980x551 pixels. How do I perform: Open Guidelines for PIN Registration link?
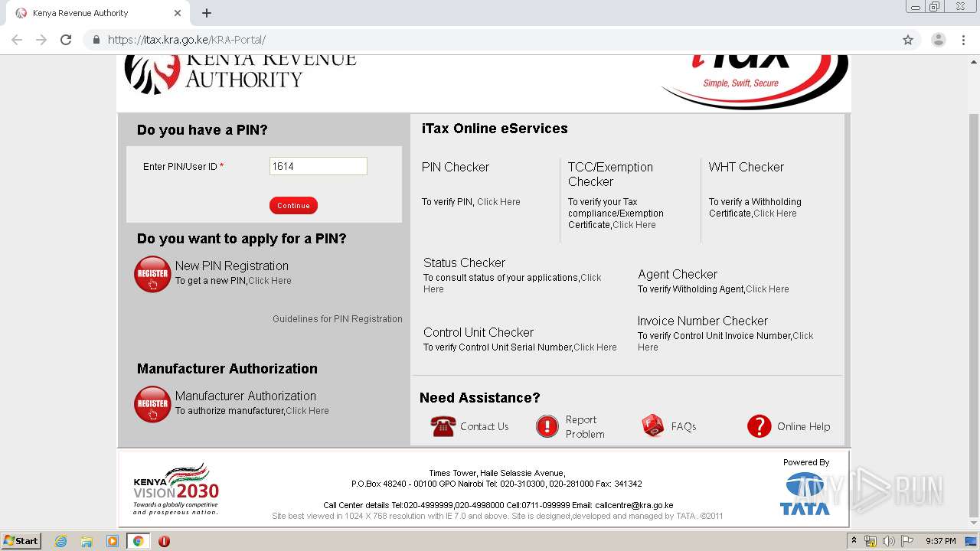(x=337, y=319)
